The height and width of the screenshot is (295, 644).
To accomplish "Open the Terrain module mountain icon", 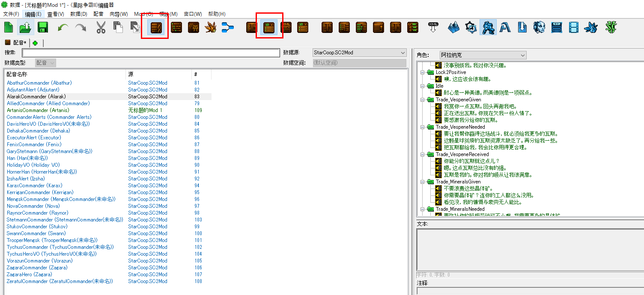I will 453,28.
